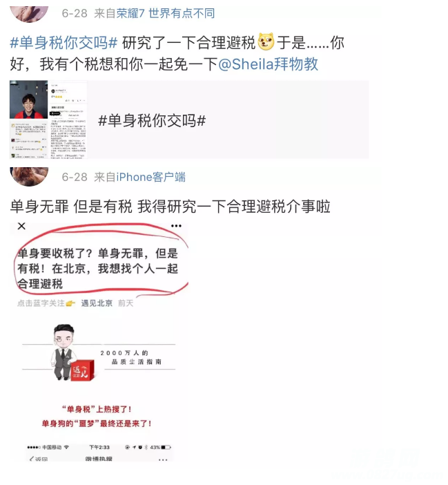The width and height of the screenshot is (448, 485).
Task: Open the #单身税你交吗# hashtag link in the first post
Action: click(x=64, y=43)
